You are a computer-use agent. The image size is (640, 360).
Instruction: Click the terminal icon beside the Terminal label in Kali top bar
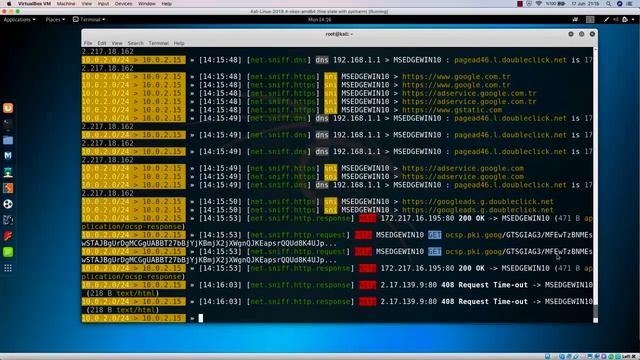(x=76, y=19)
